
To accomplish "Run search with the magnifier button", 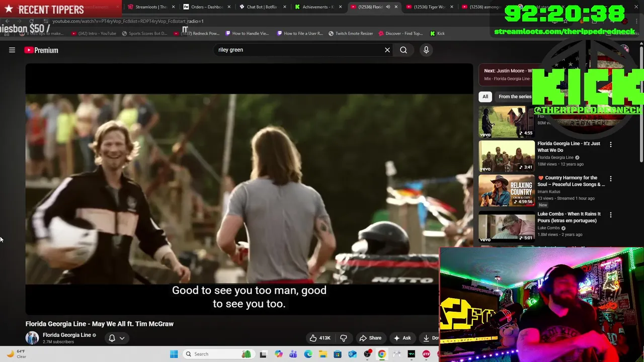I will tap(404, 50).
